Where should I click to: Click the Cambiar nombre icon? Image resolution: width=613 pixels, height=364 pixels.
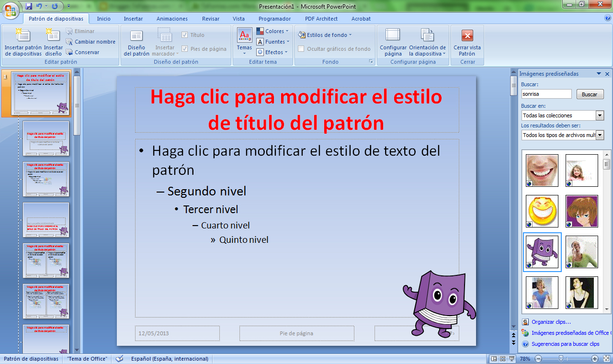point(69,42)
